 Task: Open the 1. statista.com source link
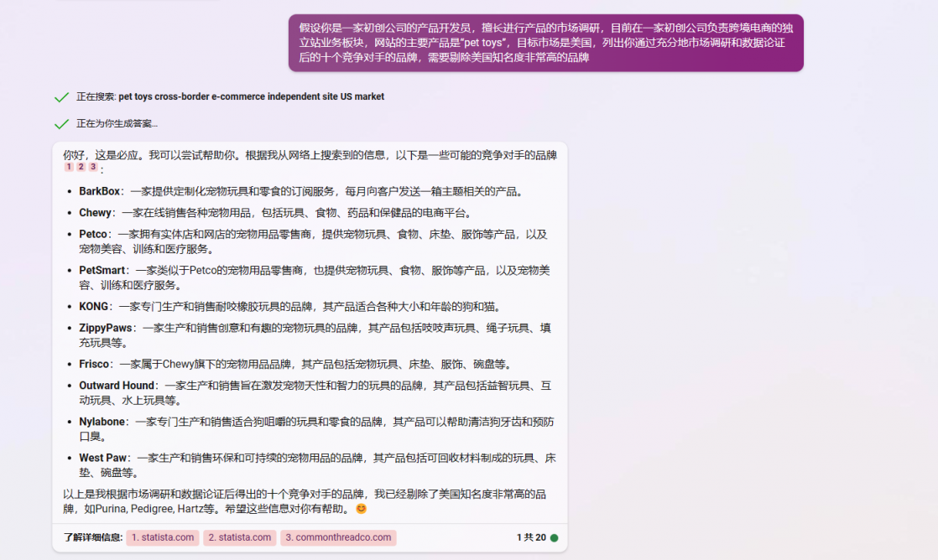[163, 537]
